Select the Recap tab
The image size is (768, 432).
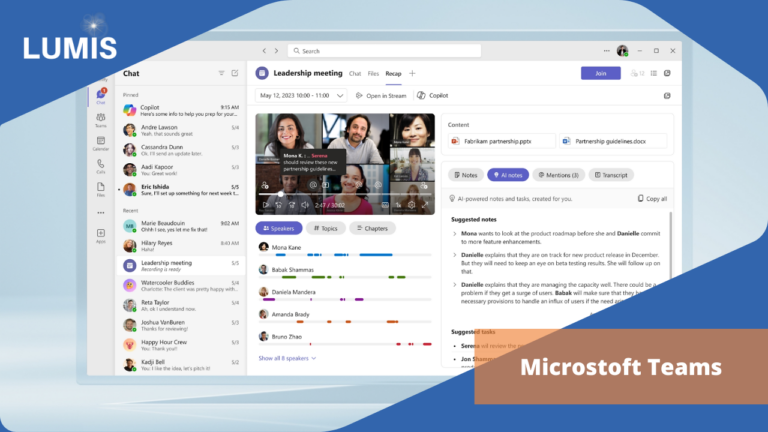pyautogui.click(x=393, y=73)
